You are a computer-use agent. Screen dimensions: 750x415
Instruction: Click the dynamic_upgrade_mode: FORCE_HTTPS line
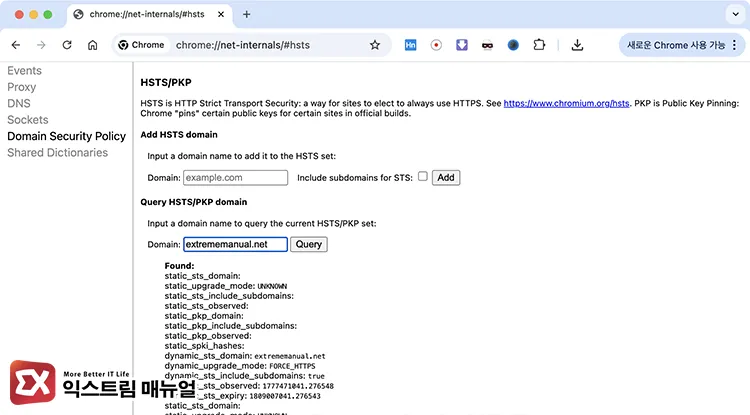[x=240, y=366]
